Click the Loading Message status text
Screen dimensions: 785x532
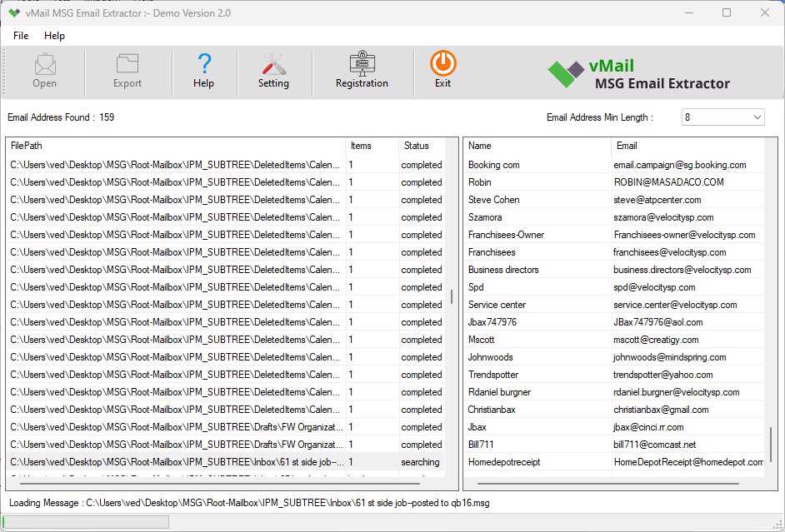point(249,503)
